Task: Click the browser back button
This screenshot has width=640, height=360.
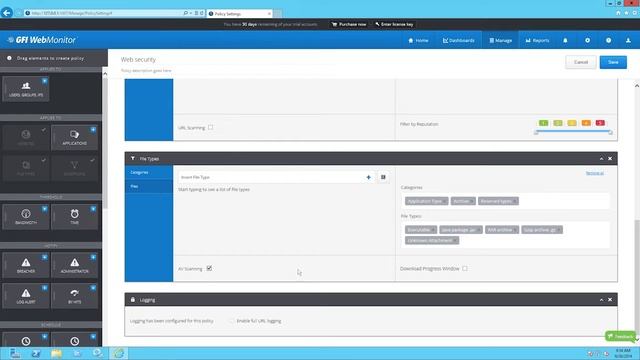Action: pyautogui.click(x=7, y=13)
